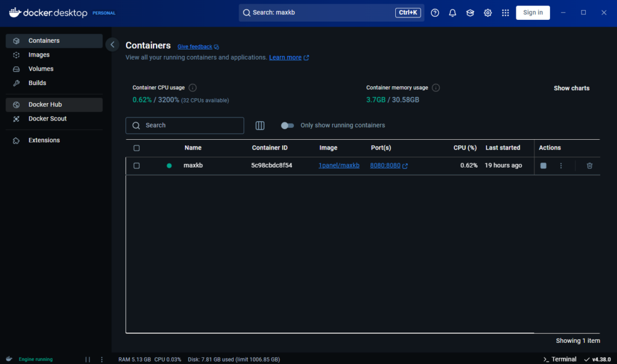
Task: Click Show charts
Action: [x=571, y=88]
